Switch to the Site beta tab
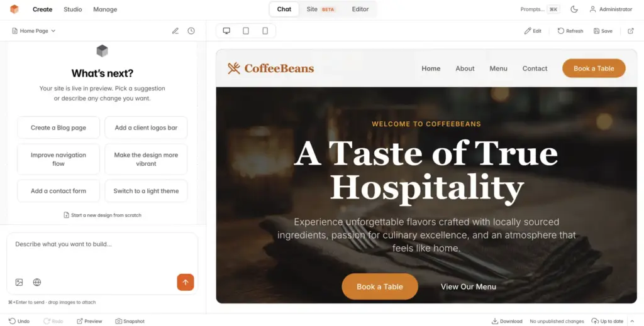 [321, 9]
